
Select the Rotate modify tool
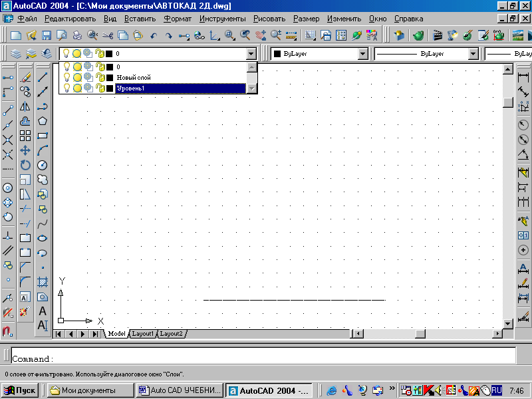25,165
